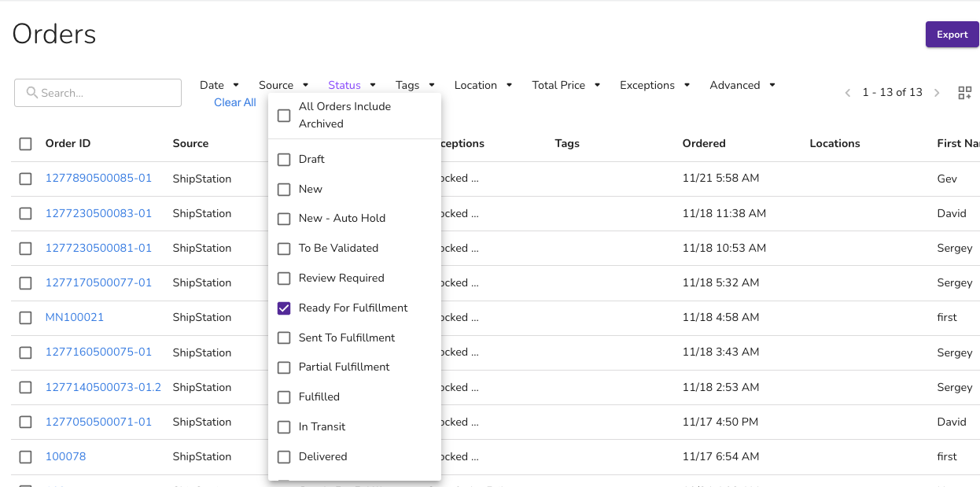Image resolution: width=980 pixels, height=487 pixels.
Task: Check the In Transit status box
Action: coord(284,427)
